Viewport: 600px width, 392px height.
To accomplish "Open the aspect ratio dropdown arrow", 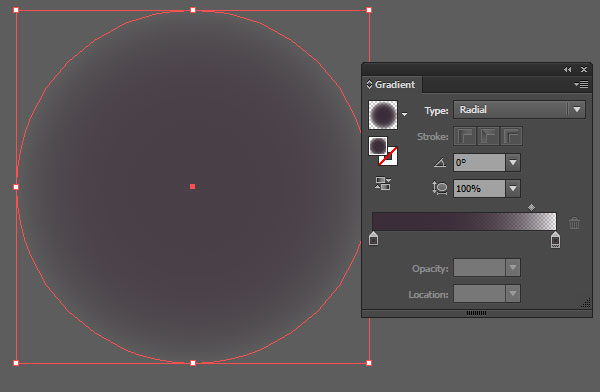I will pyautogui.click(x=513, y=188).
